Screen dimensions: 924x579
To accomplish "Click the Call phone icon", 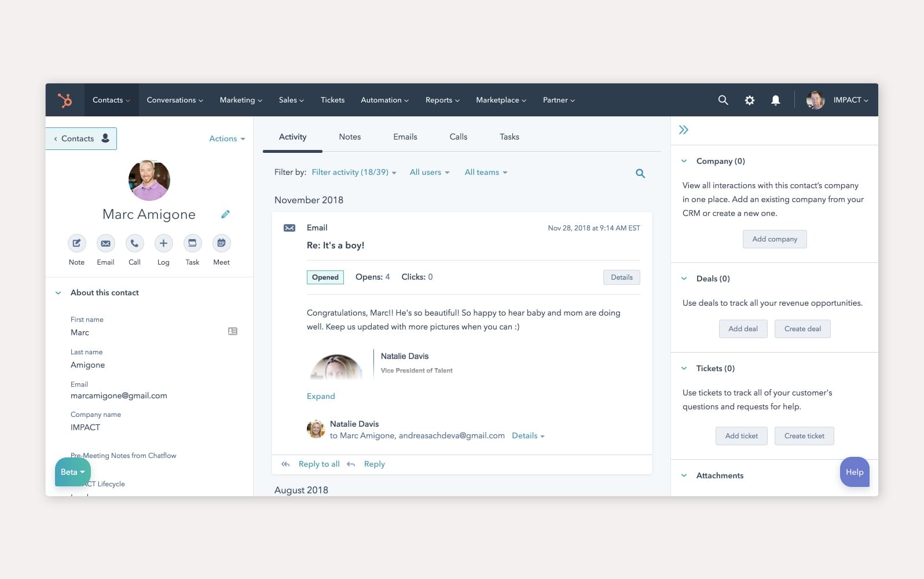I will (x=134, y=243).
